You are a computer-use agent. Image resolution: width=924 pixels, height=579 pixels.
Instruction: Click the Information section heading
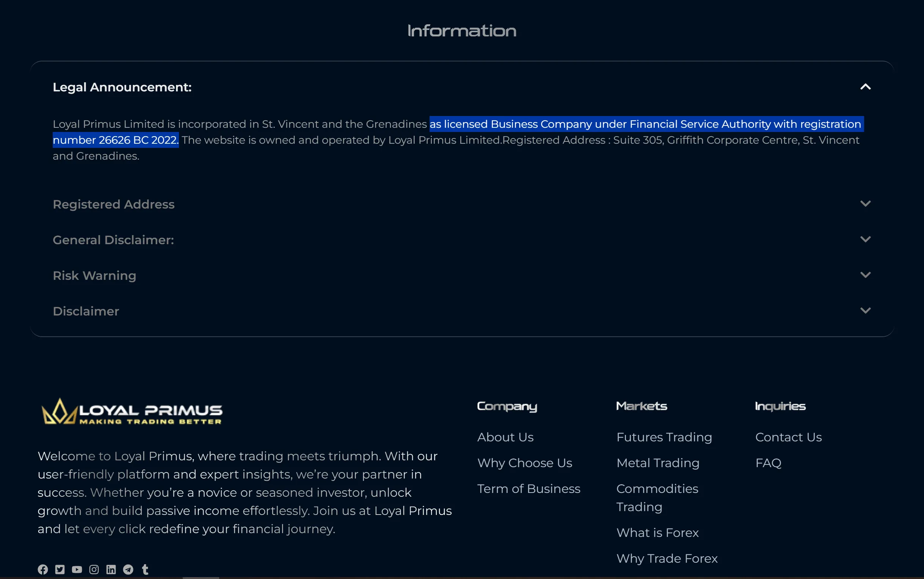click(x=462, y=31)
